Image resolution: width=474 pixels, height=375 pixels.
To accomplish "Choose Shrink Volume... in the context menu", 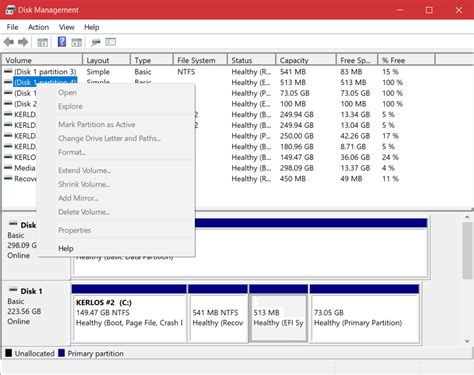I will coord(115,184).
